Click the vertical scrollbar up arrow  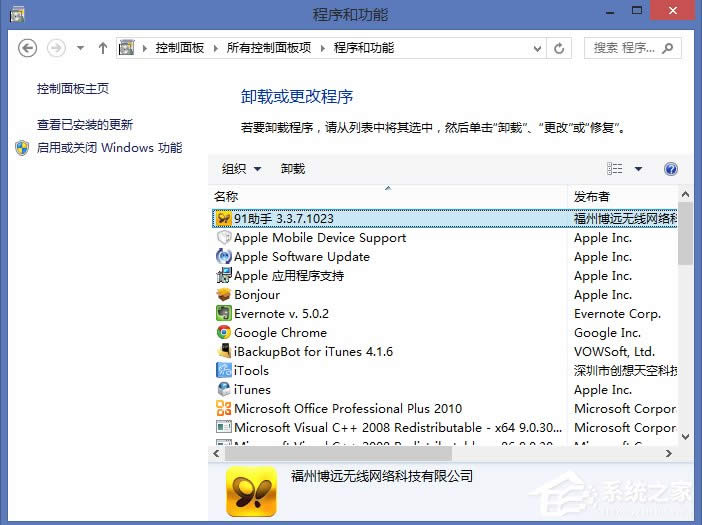tap(685, 194)
